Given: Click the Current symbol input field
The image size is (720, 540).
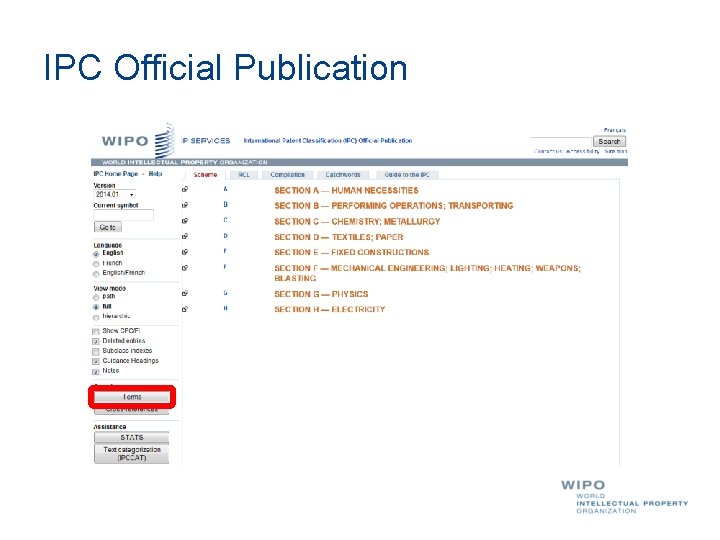Looking at the screenshot, I should pyautogui.click(x=124, y=215).
